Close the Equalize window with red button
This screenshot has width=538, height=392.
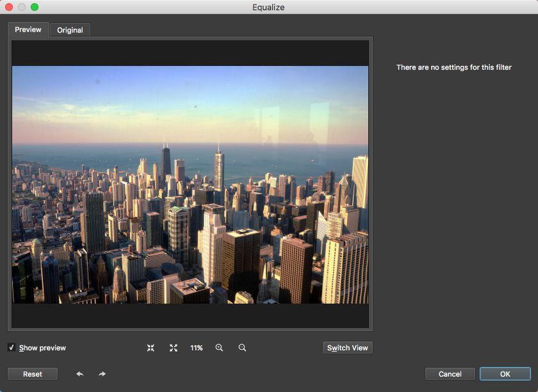click(9, 7)
